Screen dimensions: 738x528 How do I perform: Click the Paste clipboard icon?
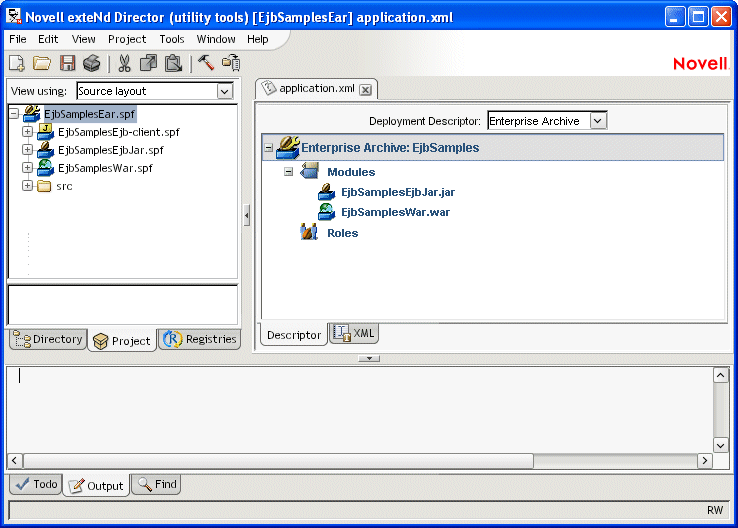pyautogui.click(x=173, y=63)
